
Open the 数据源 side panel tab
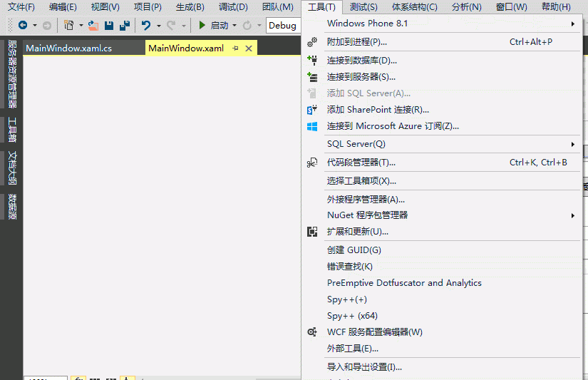[x=12, y=206]
